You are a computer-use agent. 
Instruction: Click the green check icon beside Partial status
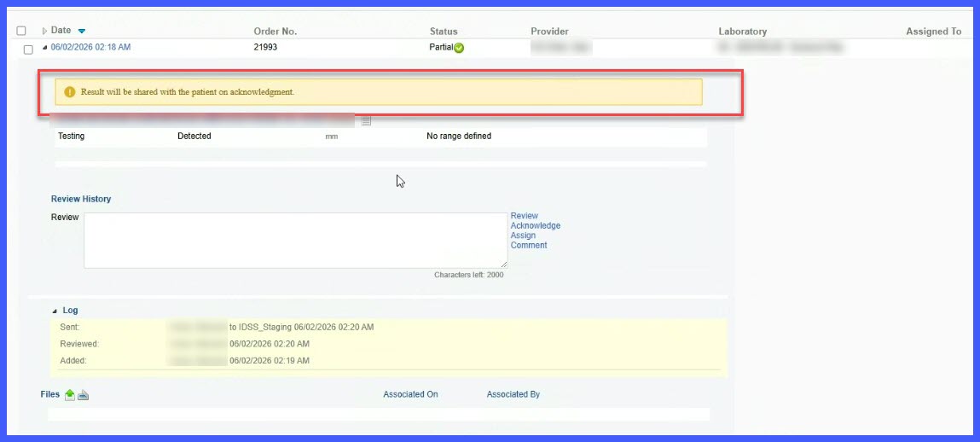pos(459,48)
